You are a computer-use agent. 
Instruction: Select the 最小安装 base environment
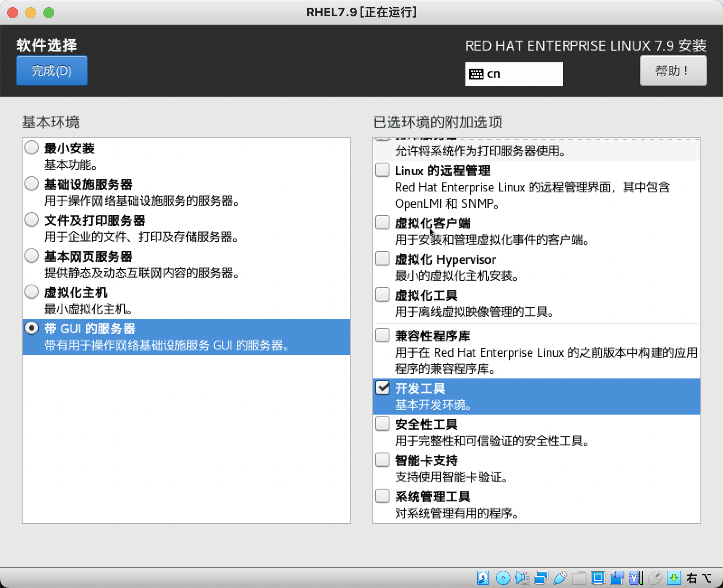(32, 147)
